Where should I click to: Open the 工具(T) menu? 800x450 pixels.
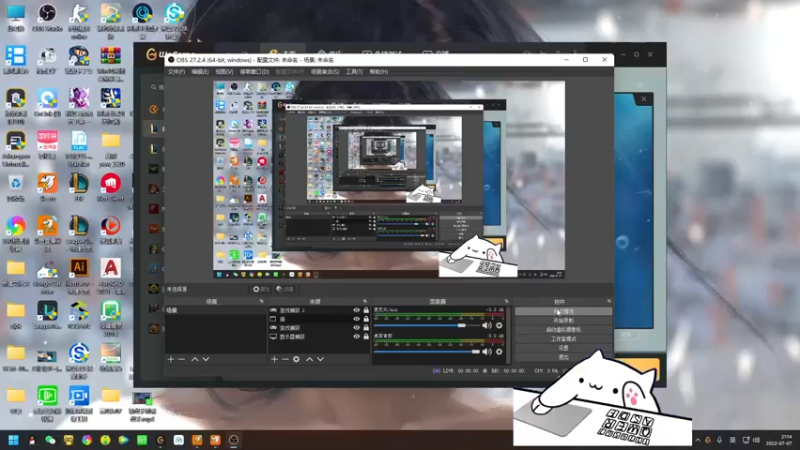pyautogui.click(x=354, y=72)
